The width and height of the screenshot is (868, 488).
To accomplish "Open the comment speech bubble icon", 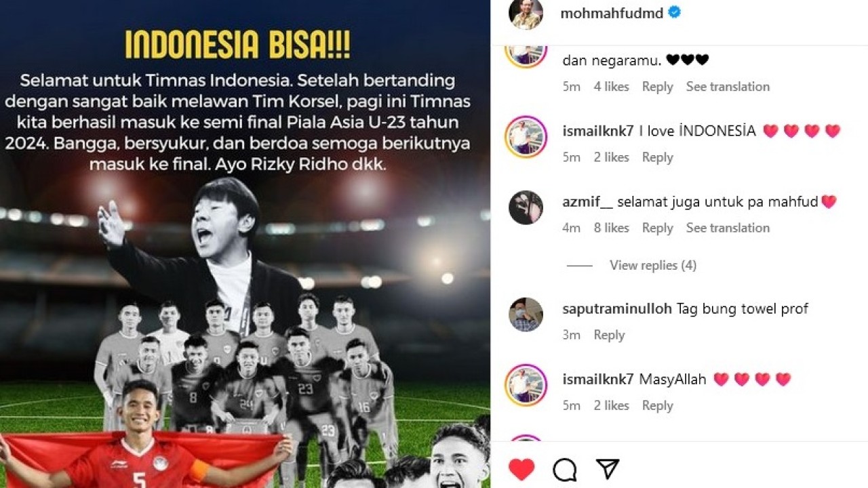I will (x=564, y=469).
